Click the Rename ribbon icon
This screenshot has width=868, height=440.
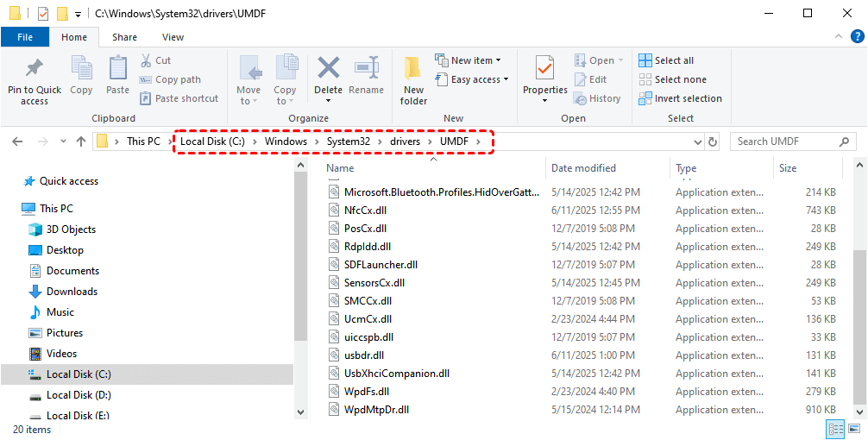pyautogui.click(x=367, y=69)
